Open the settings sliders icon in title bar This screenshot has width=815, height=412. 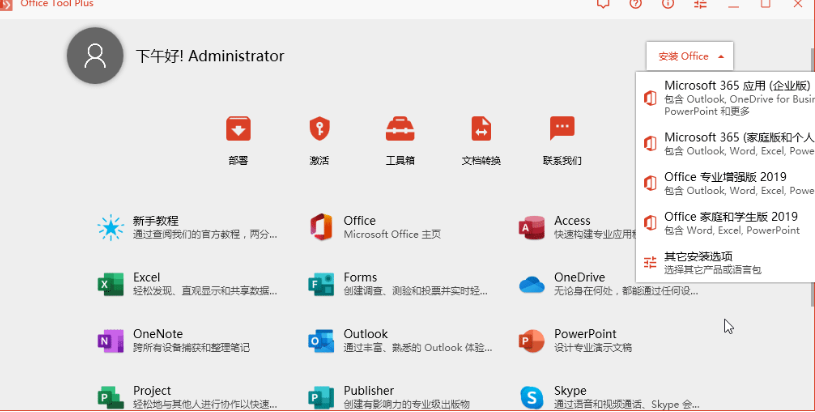pos(699,4)
